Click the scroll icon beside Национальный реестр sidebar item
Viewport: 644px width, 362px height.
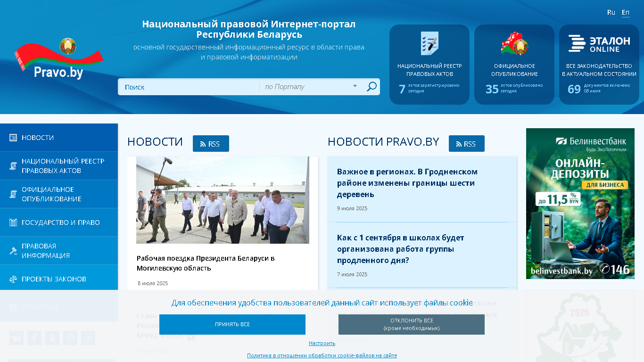pos(13,166)
